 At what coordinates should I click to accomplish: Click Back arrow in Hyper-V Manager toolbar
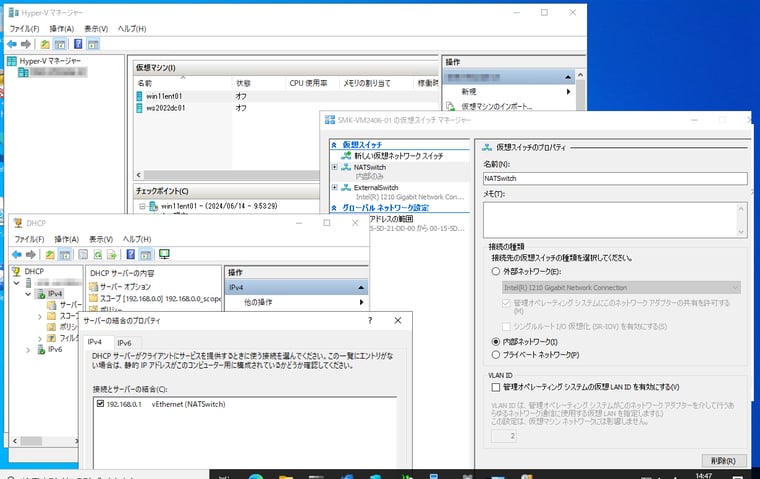(x=12, y=44)
